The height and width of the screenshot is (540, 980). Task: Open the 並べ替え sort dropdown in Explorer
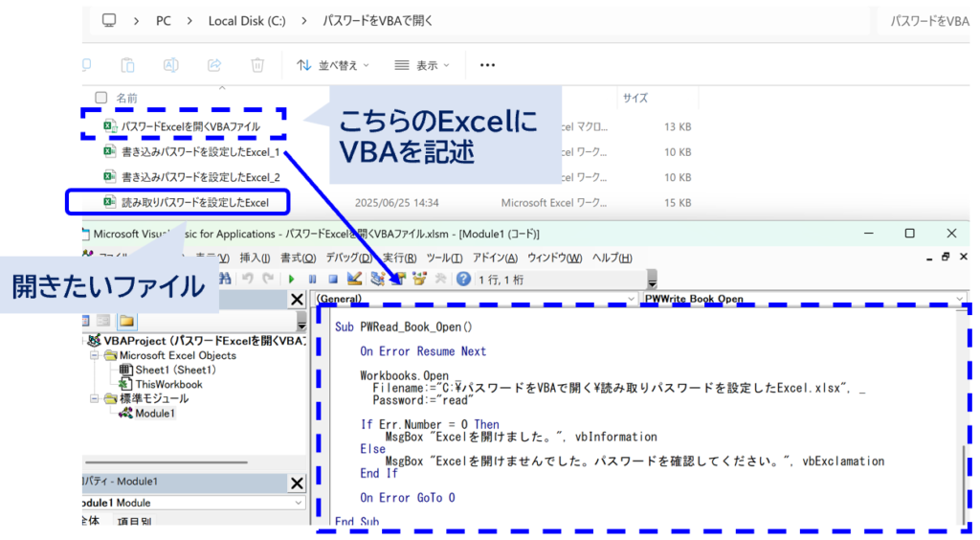333,65
